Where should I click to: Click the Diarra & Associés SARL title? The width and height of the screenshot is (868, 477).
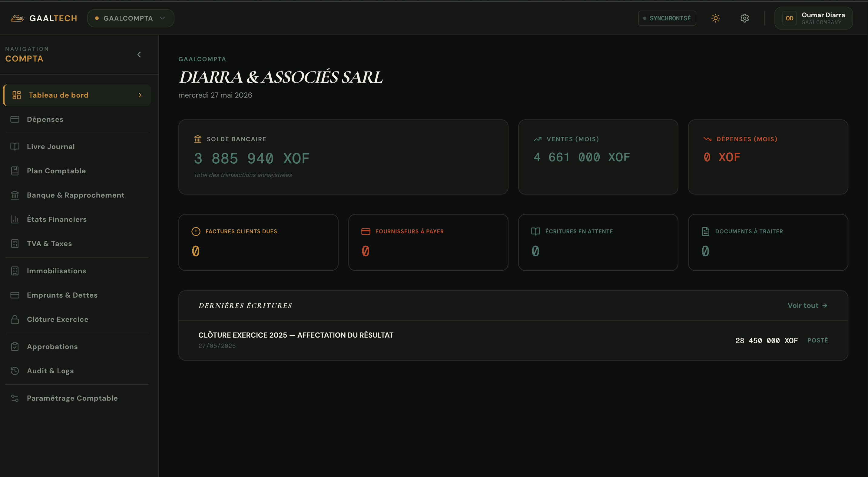coord(281,77)
